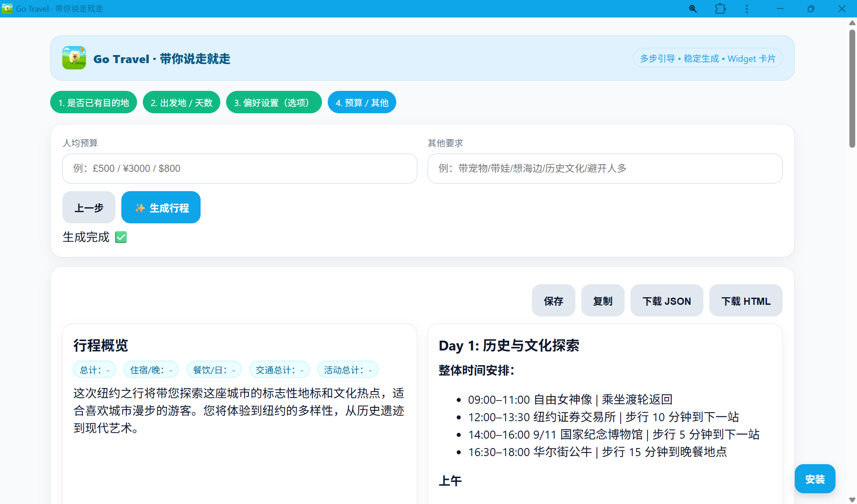Click the green checkmark next to 生成完成
Image resolution: width=857 pixels, height=504 pixels.
(121, 237)
